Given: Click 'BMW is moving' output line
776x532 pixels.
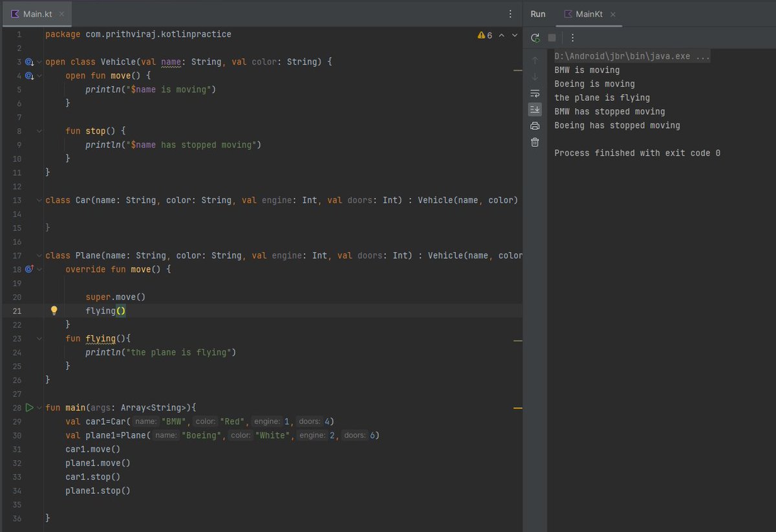Looking at the screenshot, I should tap(587, 70).
